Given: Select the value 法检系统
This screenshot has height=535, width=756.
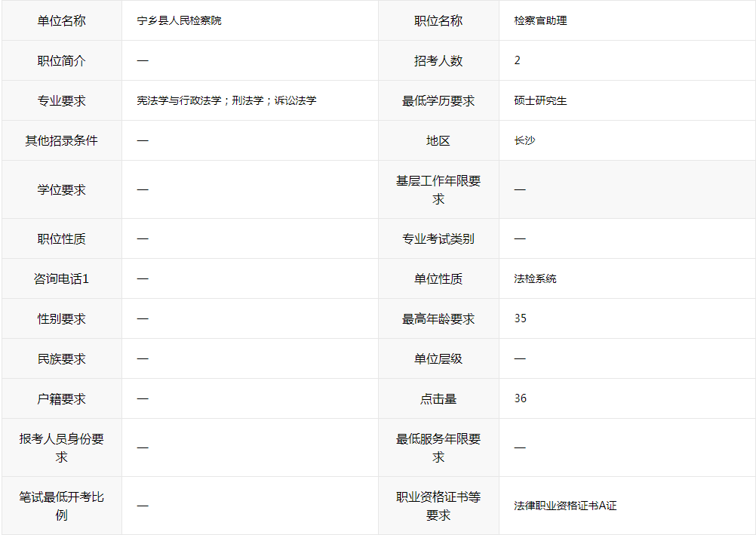Looking at the screenshot, I should 535,279.
